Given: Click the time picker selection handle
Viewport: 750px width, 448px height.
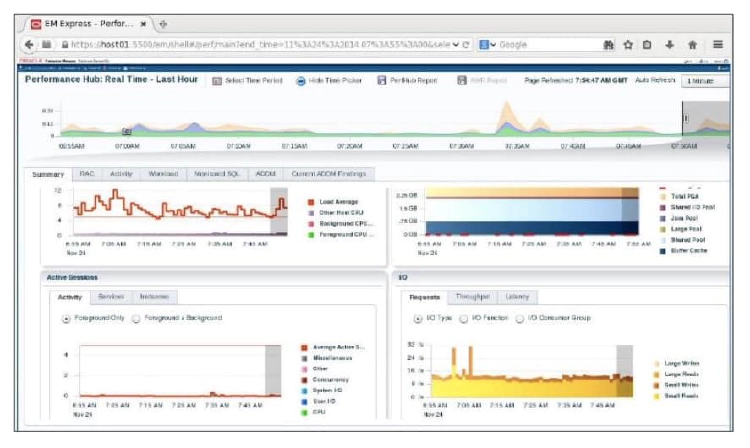Looking at the screenshot, I should [x=685, y=118].
